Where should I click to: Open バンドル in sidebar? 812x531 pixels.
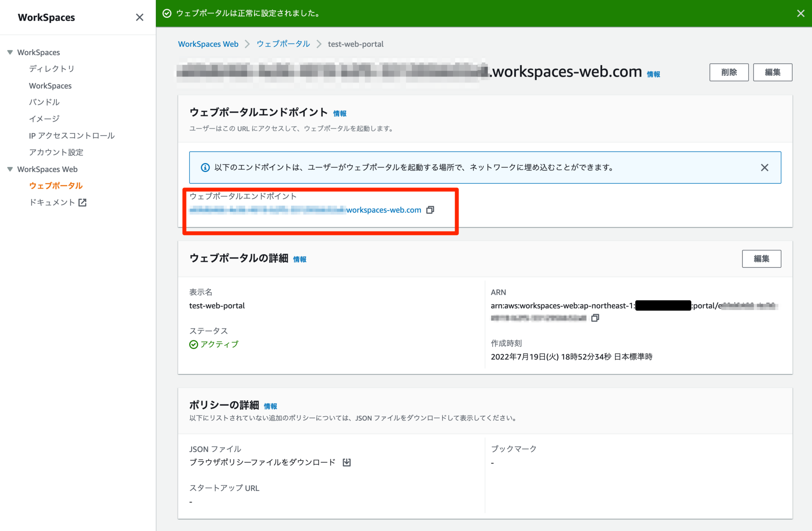coord(44,102)
